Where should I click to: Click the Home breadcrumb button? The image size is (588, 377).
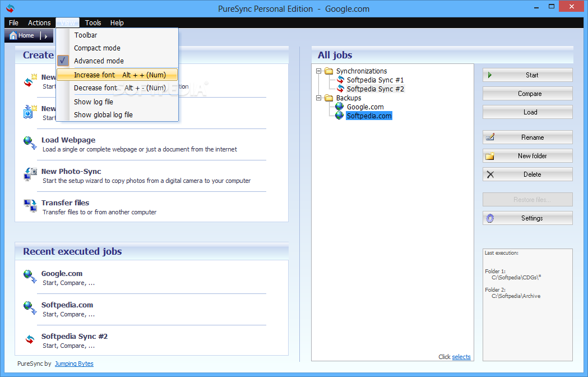point(22,36)
